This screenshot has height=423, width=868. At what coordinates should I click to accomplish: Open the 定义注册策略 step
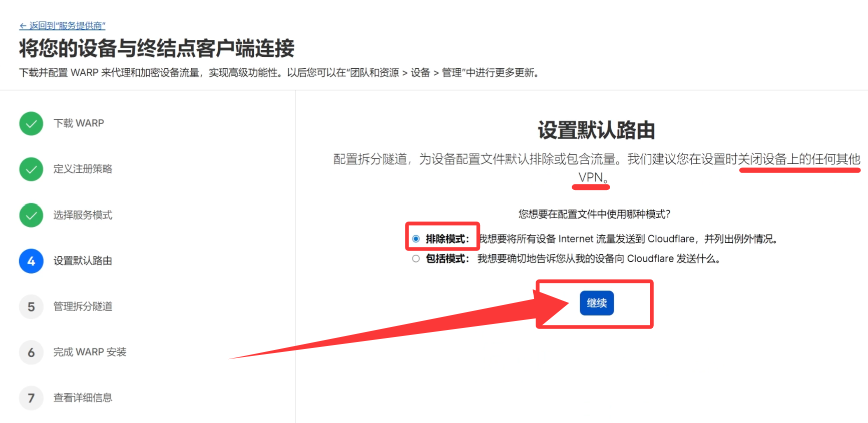(83, 169)
